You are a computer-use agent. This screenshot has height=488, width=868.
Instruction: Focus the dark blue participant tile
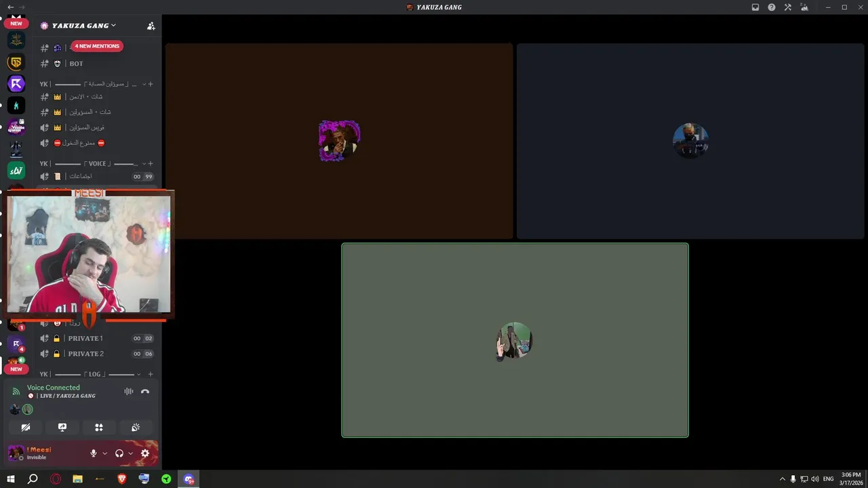coord(690,141)
